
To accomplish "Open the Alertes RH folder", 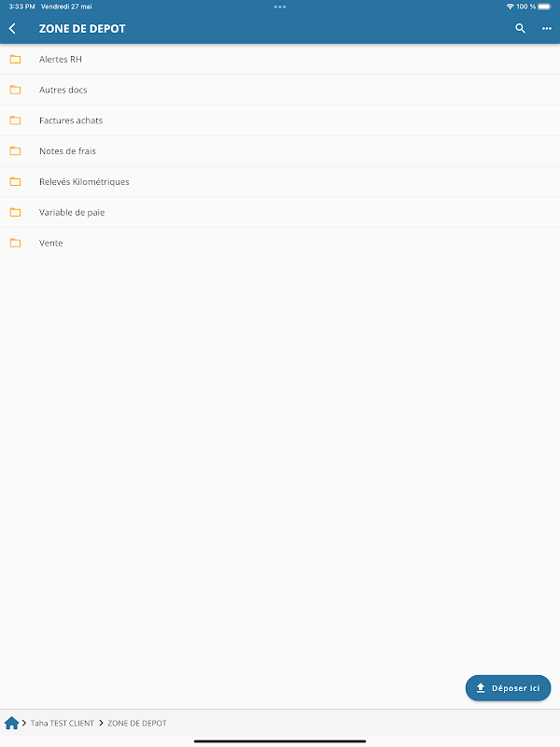I will coord(280,59).
